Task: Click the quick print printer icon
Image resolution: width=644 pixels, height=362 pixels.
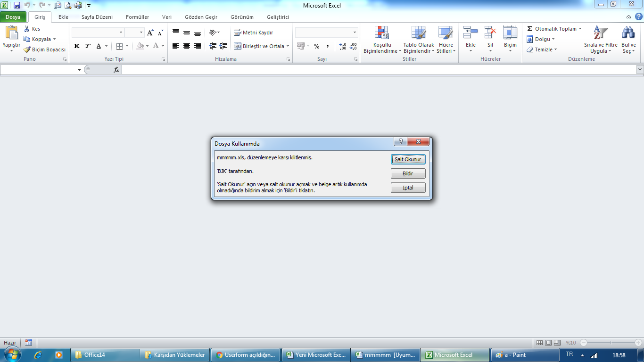Action: [x=78, y=6]
